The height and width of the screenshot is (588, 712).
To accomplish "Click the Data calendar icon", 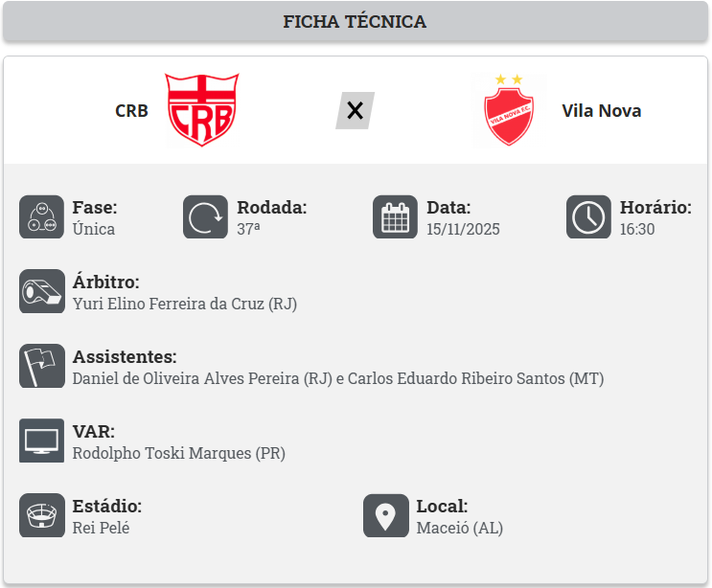I will pyautogui.click(x=395, y=217).
